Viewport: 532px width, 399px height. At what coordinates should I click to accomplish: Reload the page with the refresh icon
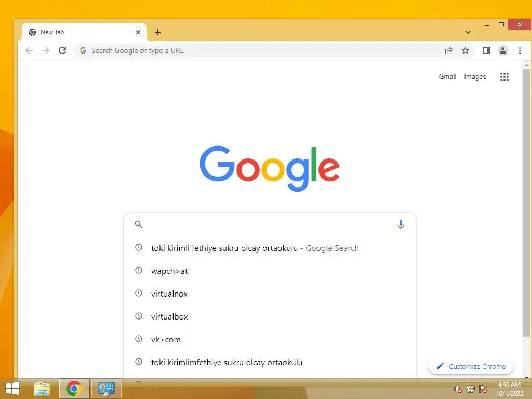click(x=62, y=50)
